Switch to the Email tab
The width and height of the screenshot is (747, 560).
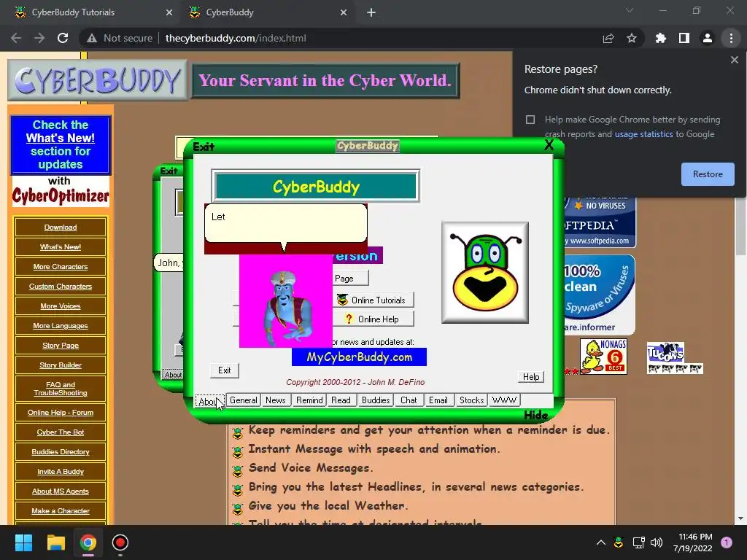pos(438,400)
